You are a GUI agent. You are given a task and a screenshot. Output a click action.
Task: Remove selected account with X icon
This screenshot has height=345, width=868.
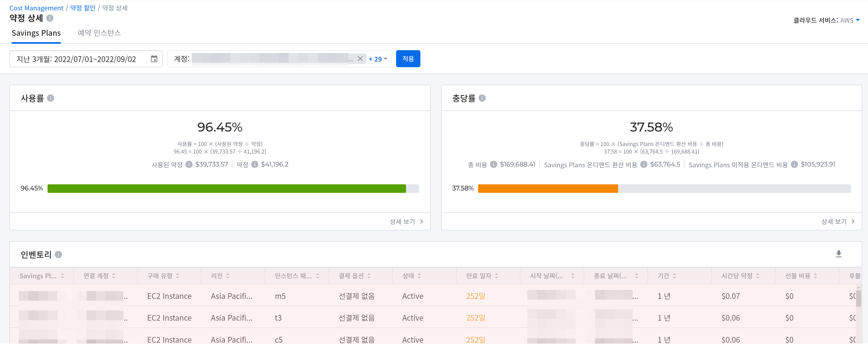(360, 59)
